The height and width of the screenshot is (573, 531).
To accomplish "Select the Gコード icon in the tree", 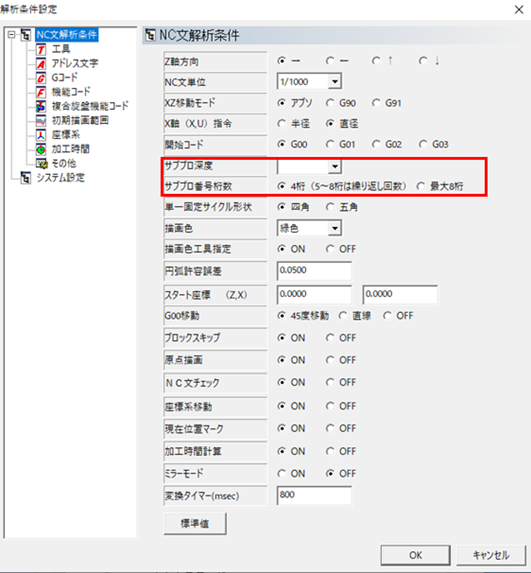I will point(41,77).
